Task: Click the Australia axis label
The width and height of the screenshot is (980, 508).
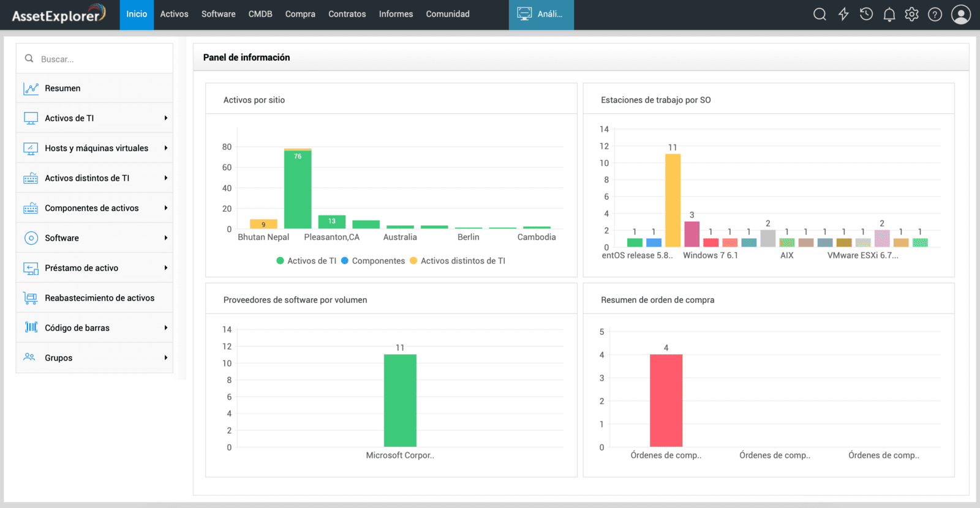Action: pos(400,237)
